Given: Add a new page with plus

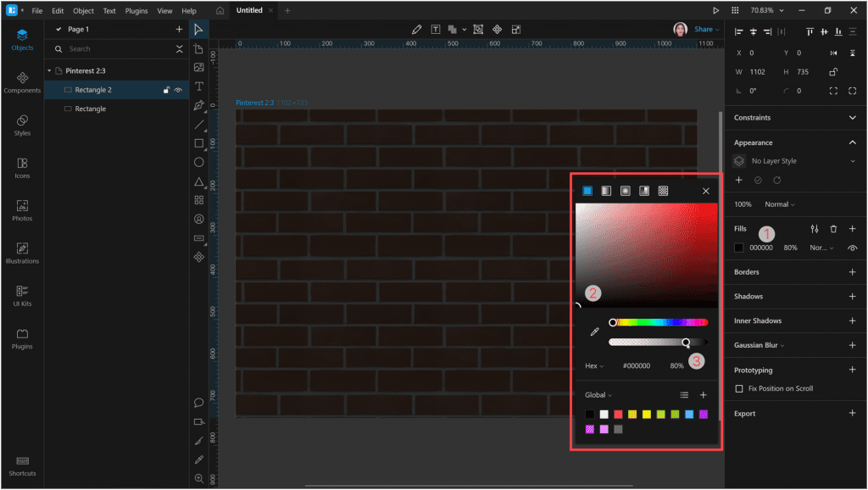Looking at the screenshot, I should (179, 30).
